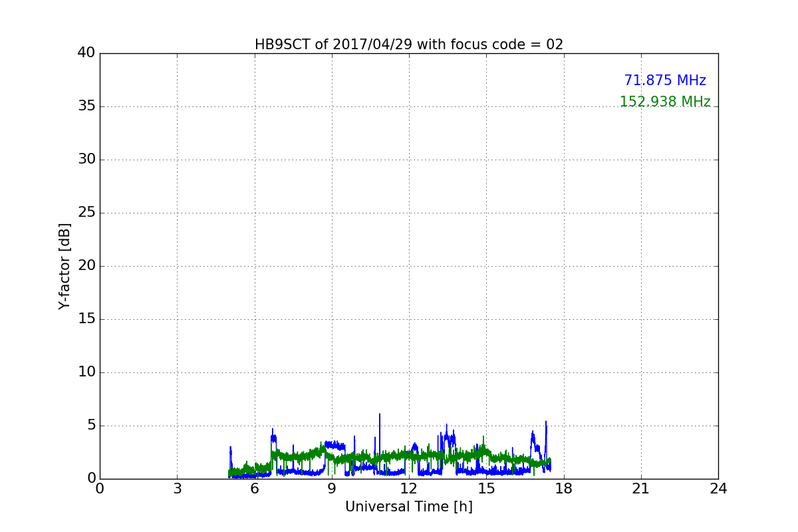Click y-axis tick label 20

[86, 266]
